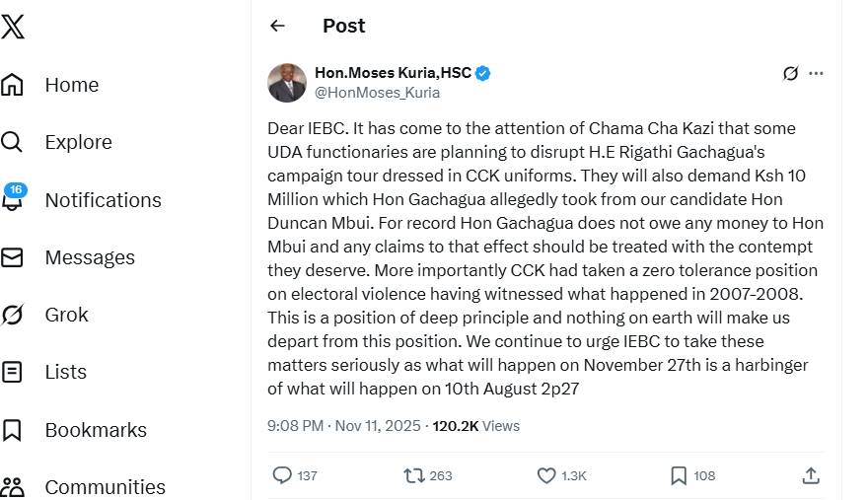Repost this post using the repost icon
The height and width of the screenshot is (500, 868).
click(x=414, y=475)
